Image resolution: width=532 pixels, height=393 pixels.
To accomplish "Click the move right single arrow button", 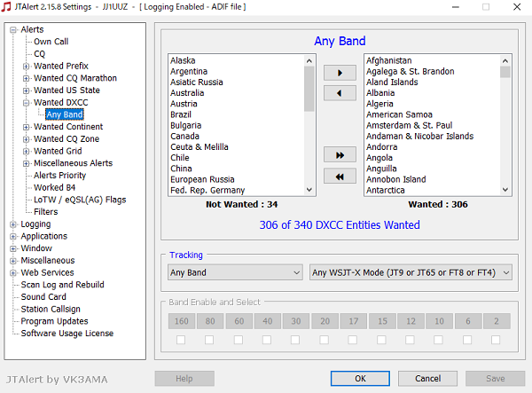I will 339,72.
